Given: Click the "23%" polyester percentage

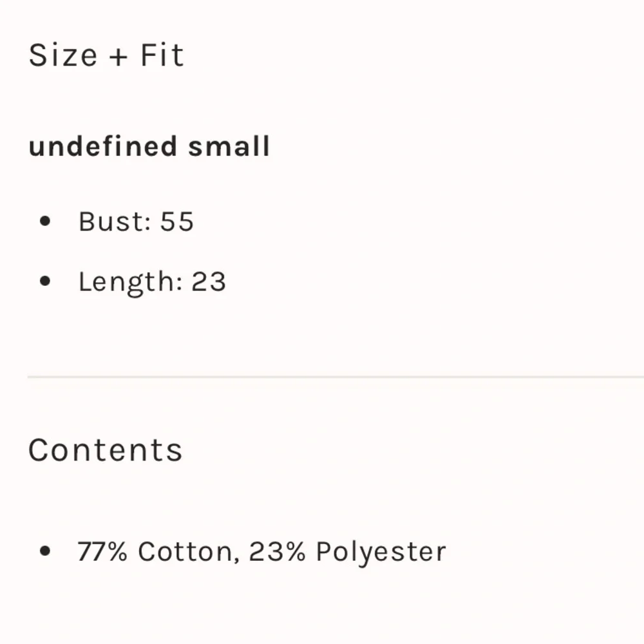Looking at the screenshot, I should pyautogui.click(x=277, y=551).
